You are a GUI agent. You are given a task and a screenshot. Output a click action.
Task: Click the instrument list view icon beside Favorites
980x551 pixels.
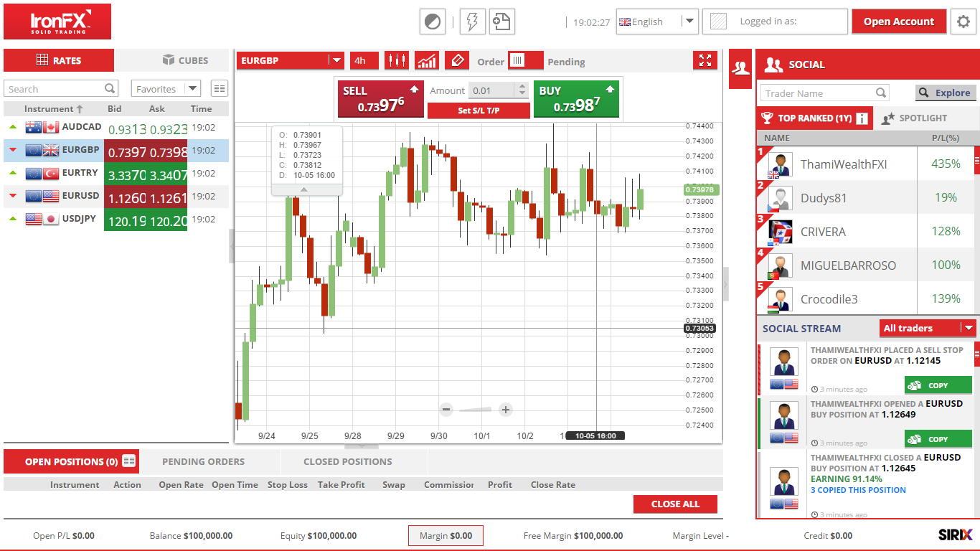tap(220, 89)
